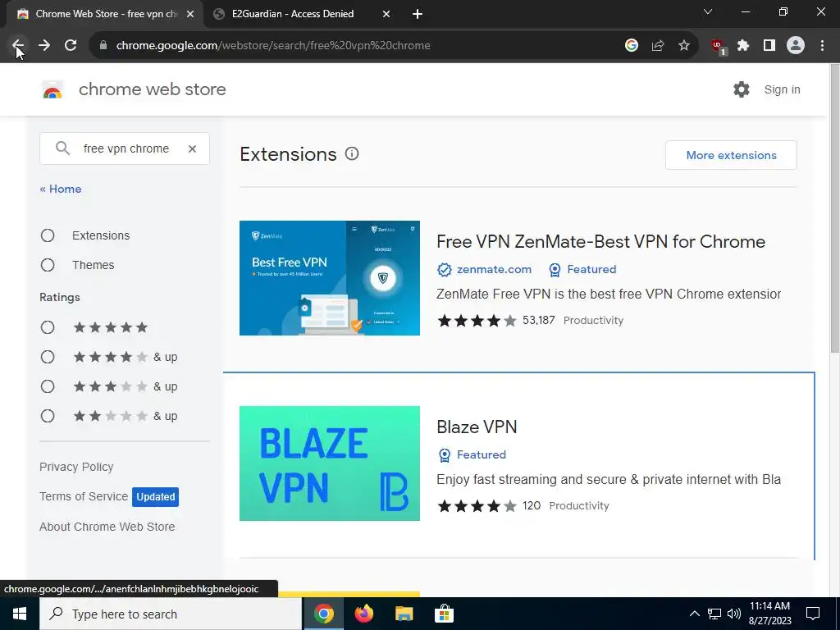Open Microsoft Store from the taskbar
The height and width of the screenshot is (630, 840).
(x=444, y=614)
